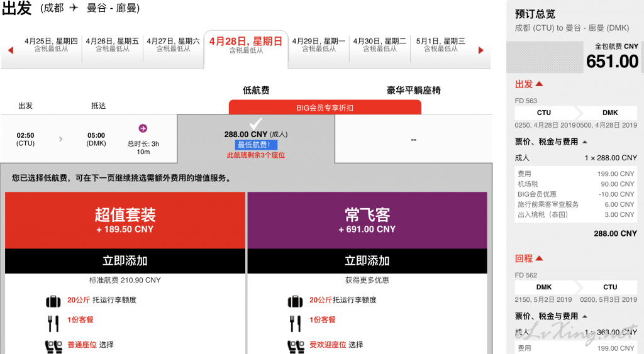644x354 pixels.
Task: Click the 02:50 (CTU) departure time
Action: [x=25, y=139]
